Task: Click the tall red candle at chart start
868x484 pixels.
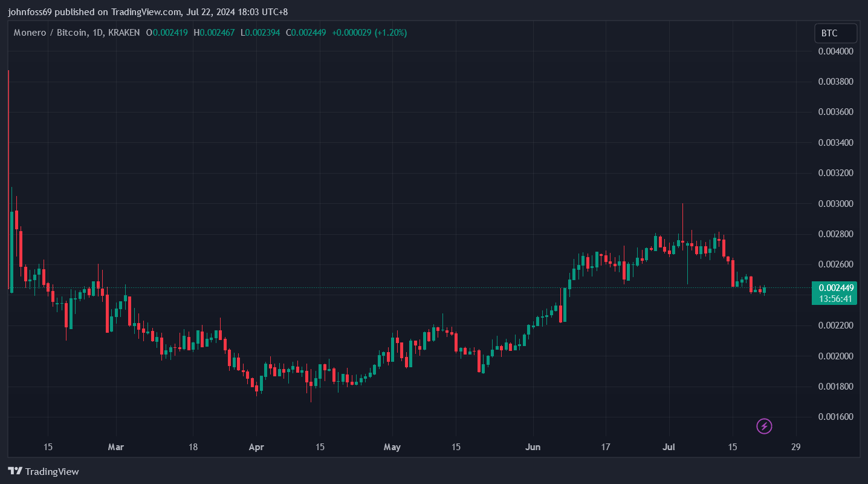Action: point(8,180)
